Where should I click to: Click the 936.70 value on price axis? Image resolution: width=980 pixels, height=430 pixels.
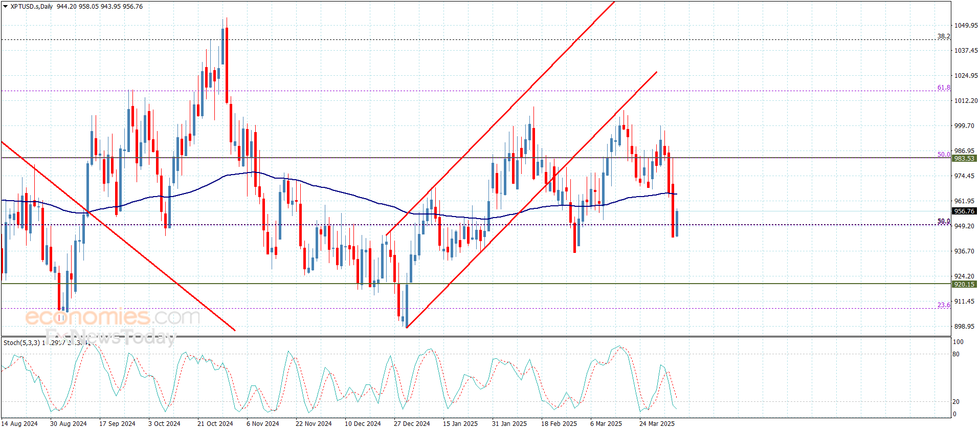pos(964,251)
